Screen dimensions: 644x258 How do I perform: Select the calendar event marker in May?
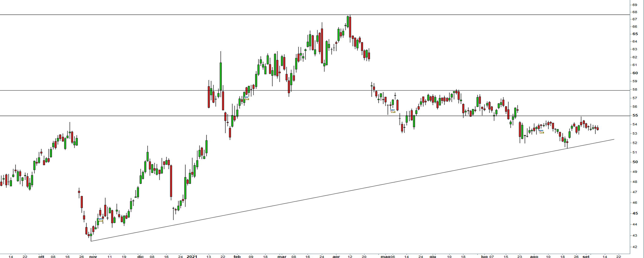click(x=393, y=111)
